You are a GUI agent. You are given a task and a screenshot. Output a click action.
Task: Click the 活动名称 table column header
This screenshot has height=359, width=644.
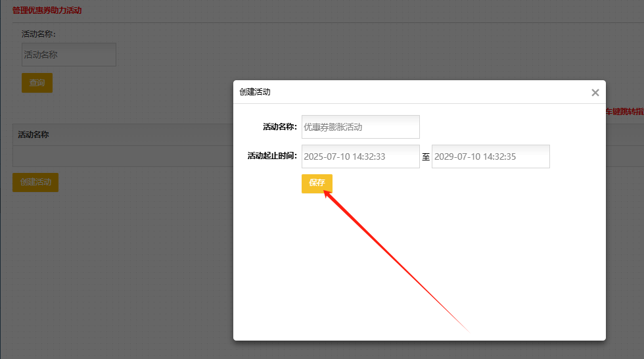[x=34, y=135]
